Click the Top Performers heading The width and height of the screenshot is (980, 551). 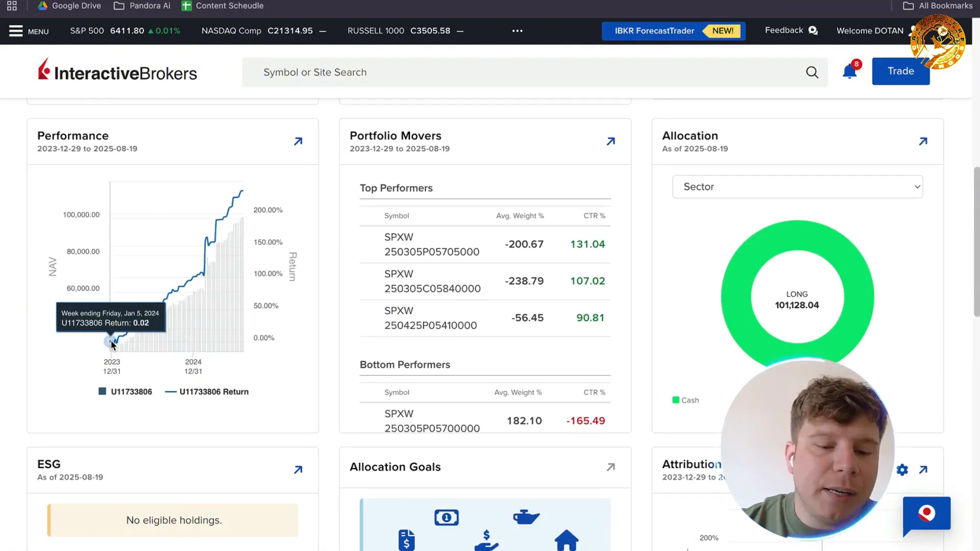click(396, 188)
